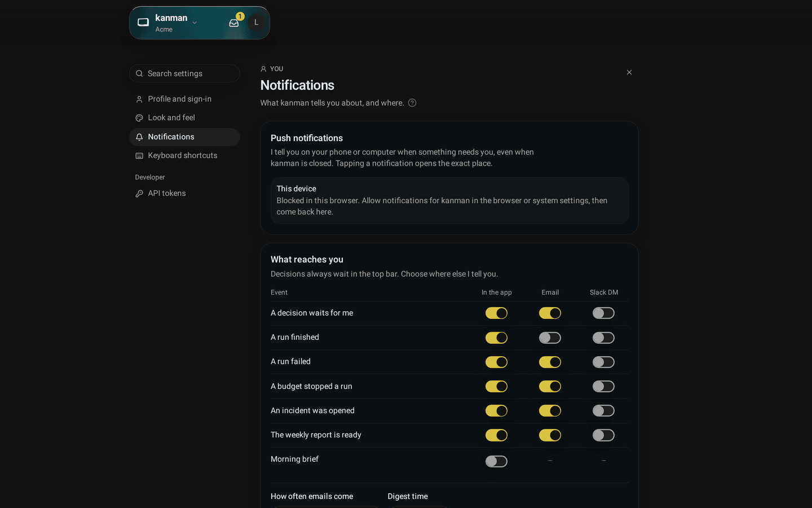Click the 'In the app' column header
The width and height of the screenshot is (812, 508).
[x=497, y=292]
